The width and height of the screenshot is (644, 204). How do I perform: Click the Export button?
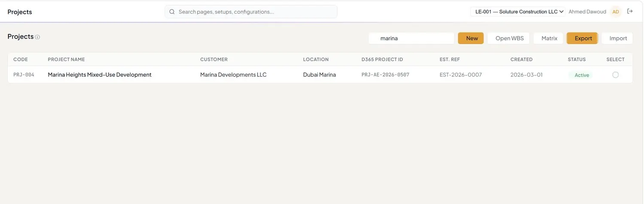pos(583,38)
